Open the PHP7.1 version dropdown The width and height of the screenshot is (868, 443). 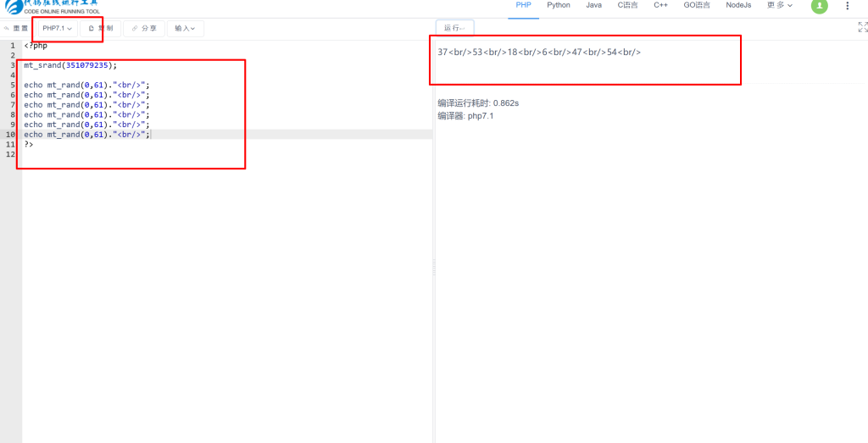[57, 29]
